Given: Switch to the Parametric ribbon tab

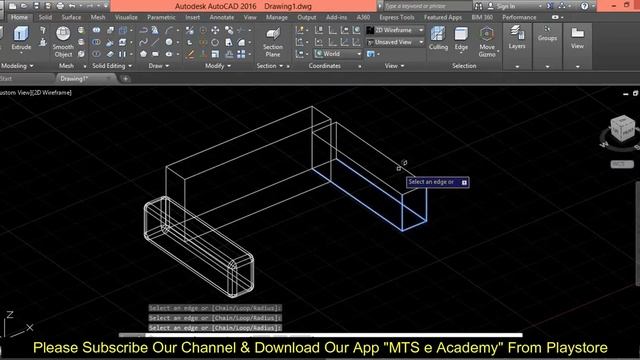Looking at the screenshot, I should pos(161,17).
